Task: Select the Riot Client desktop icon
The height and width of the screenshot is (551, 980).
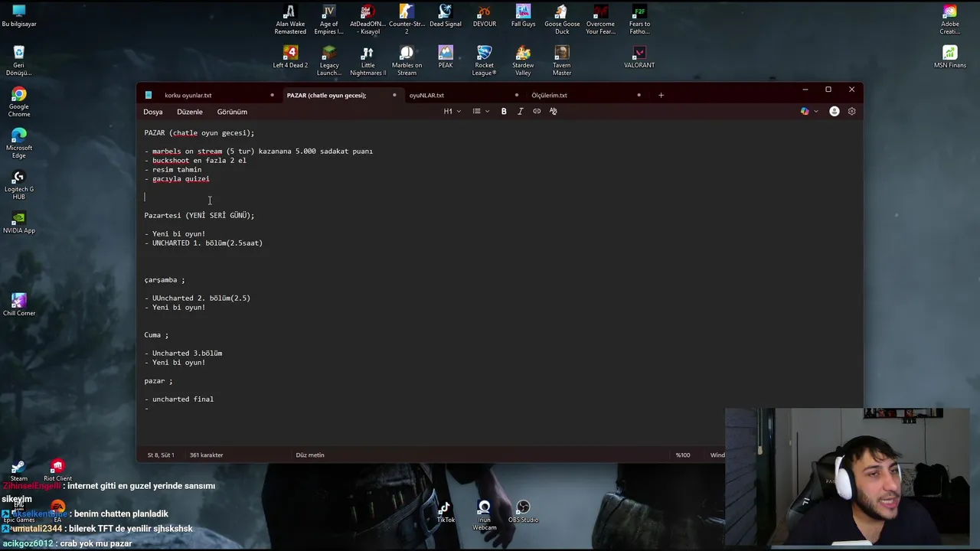Action: click(x=57, y=471)
